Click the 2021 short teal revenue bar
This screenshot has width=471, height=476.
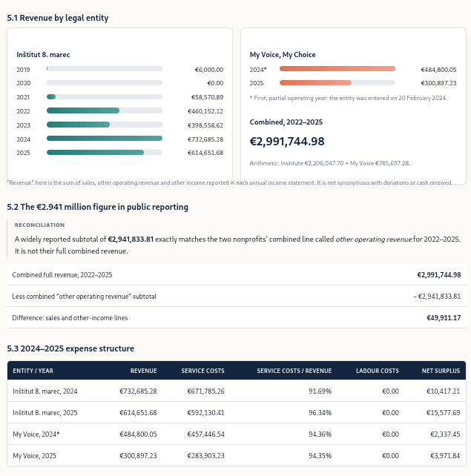coord(51,97)
